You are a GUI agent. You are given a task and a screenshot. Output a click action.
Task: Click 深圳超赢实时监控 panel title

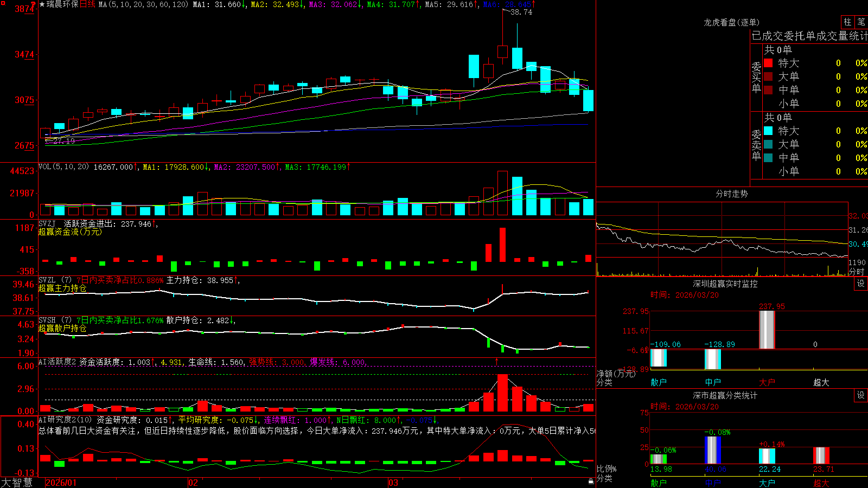(725, 284)
